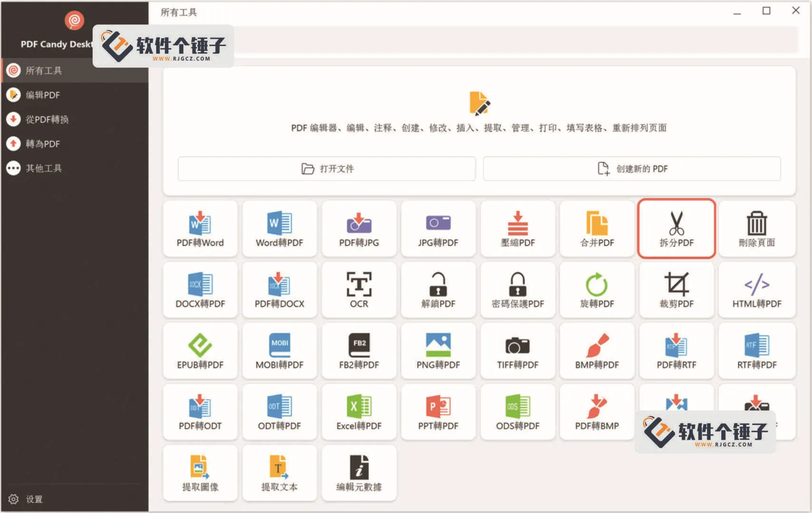
Task: Select the 提取文本 extract text tool
Action: coord(280,473)
